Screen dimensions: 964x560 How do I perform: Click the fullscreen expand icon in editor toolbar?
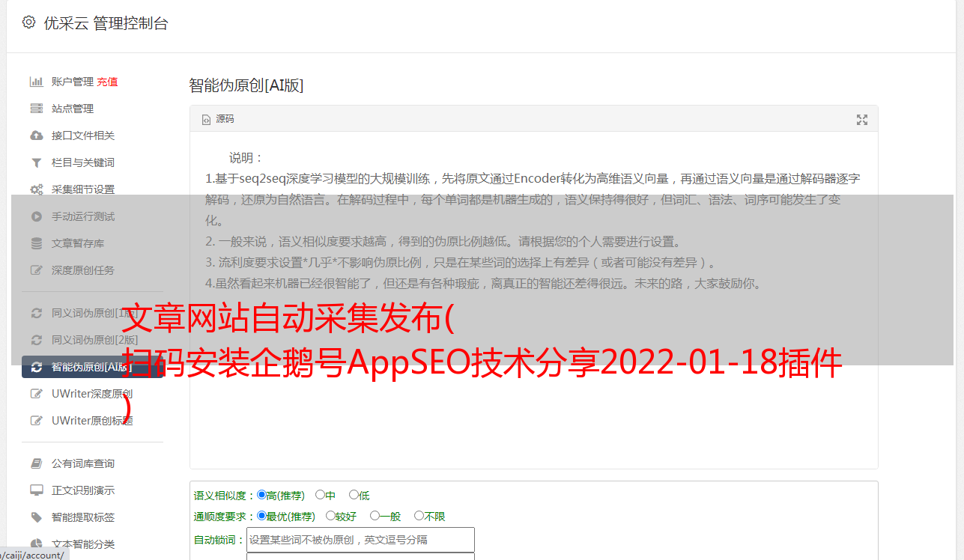point(862,120)
